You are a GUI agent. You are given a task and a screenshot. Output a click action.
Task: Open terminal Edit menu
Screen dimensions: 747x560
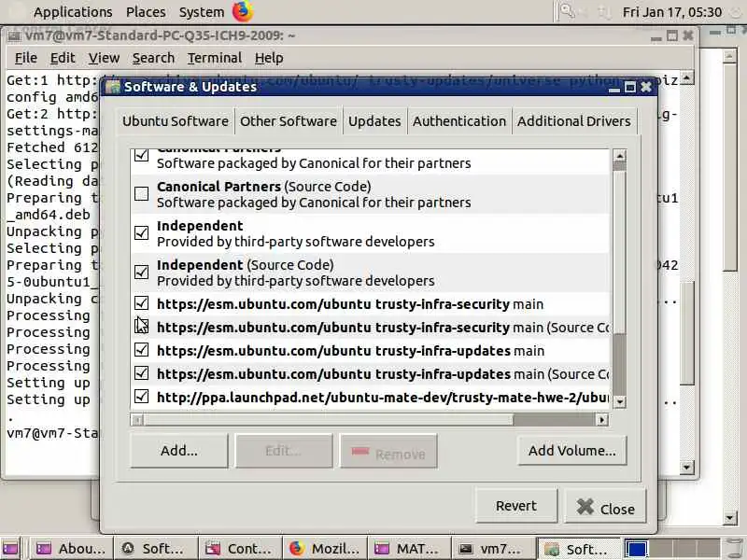point(63,58)
